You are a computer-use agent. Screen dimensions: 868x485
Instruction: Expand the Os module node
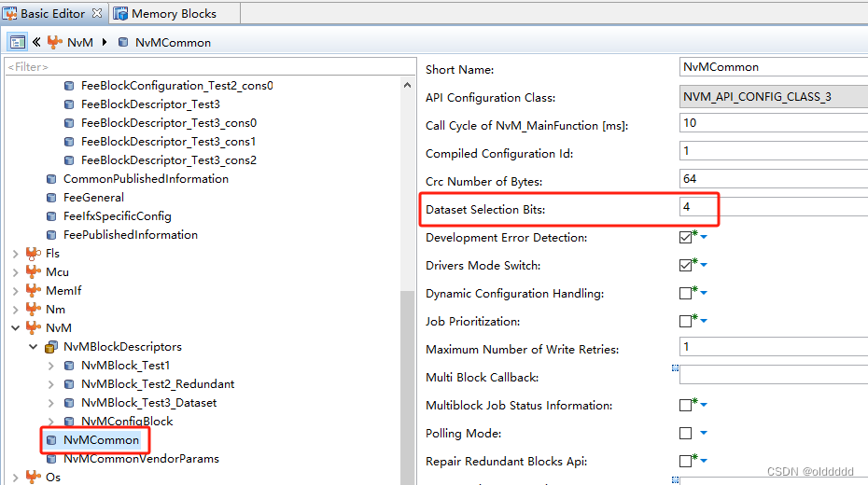[x=16, y=478]
